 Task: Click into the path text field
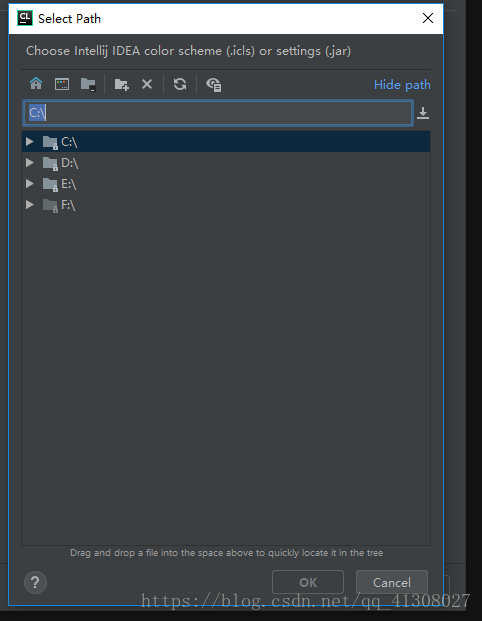(x=218, y=113)
